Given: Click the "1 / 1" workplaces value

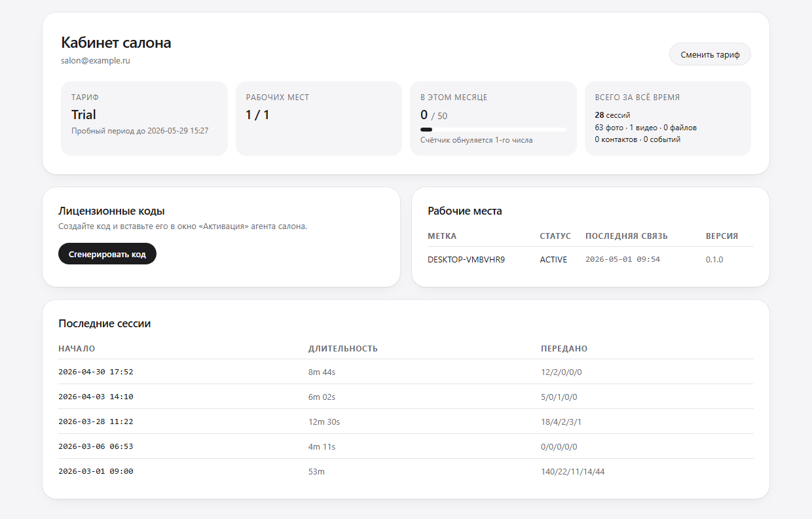Looking at the screenshot, I should click(x=257, y=115).
